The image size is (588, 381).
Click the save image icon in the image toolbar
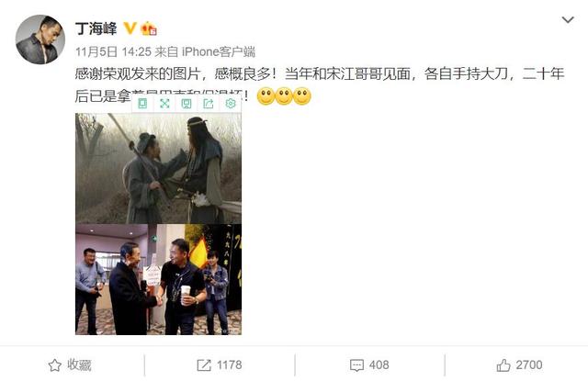(187, 104)
